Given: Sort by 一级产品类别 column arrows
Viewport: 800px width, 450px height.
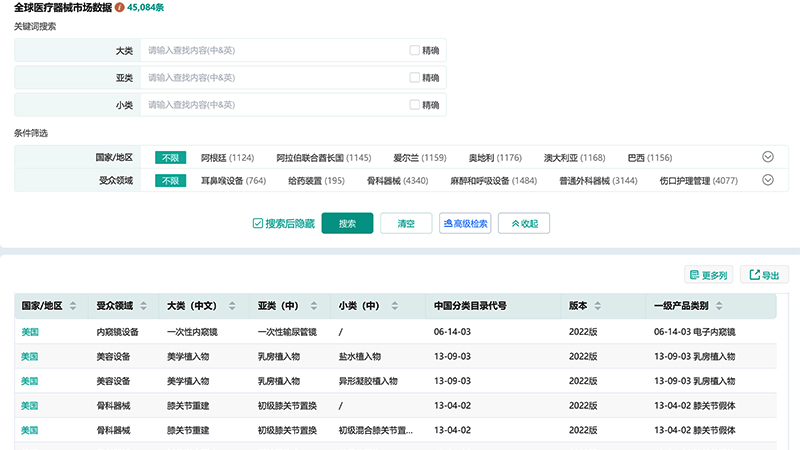Looking at the screenshot, I should pos(719,306).
